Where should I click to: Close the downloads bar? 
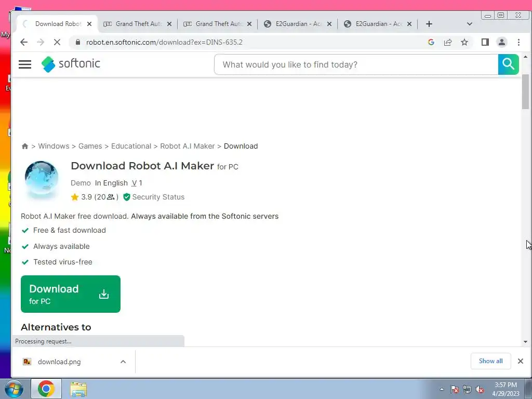pos(521,361)
